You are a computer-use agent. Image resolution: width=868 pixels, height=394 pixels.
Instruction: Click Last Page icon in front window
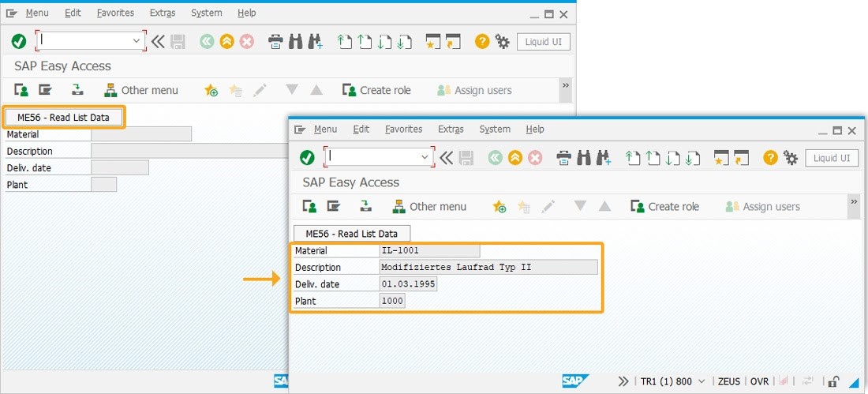[692, 158]
